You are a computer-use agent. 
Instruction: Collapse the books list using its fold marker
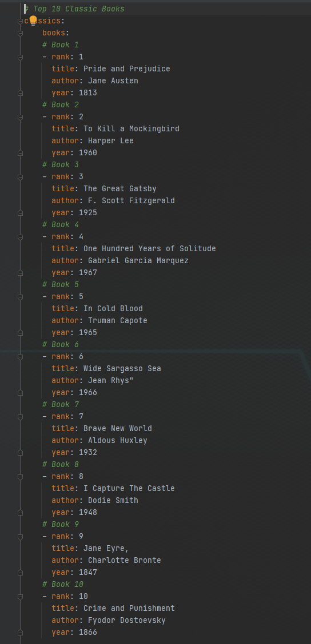click(x=20, y=33)
